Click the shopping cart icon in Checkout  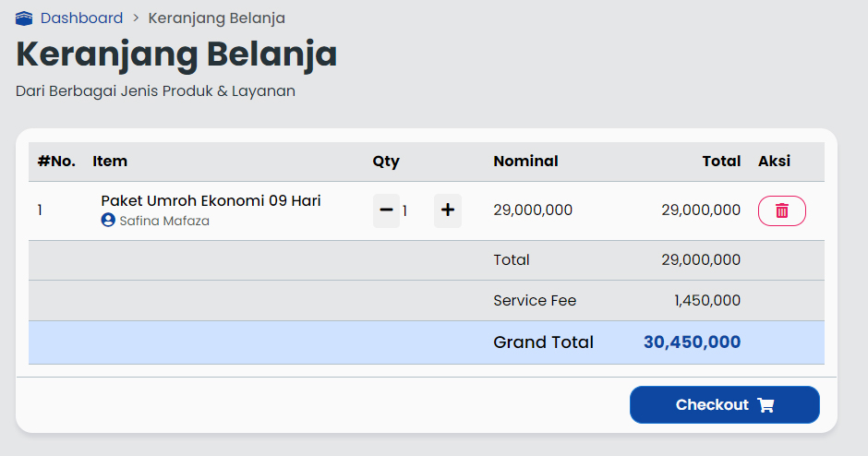766,405
